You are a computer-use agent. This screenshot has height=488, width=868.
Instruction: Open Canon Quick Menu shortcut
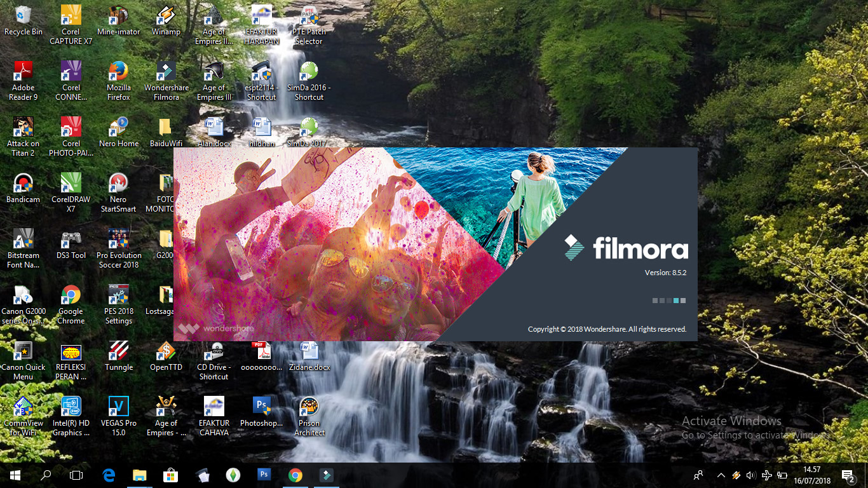click(24, 361)
